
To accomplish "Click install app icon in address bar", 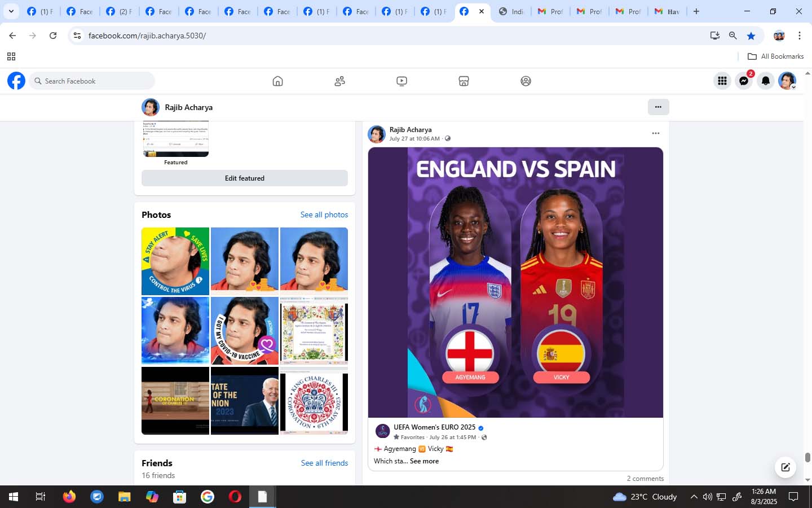I will pyautogui.click(x=715, y=36).
